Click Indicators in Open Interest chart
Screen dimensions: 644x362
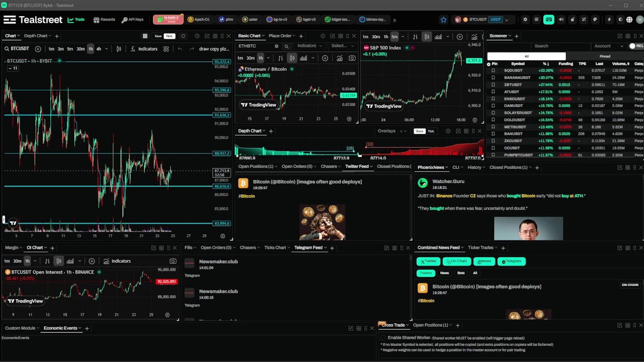[117, 261]
